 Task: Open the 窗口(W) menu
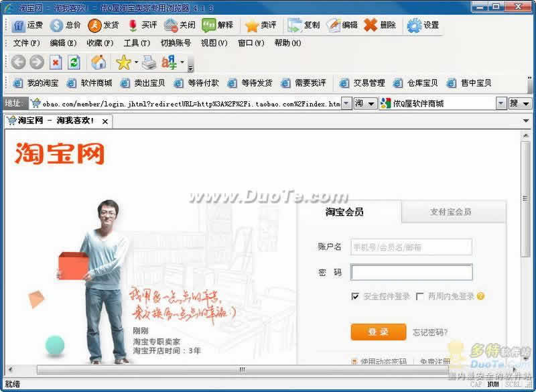point(251,43)
